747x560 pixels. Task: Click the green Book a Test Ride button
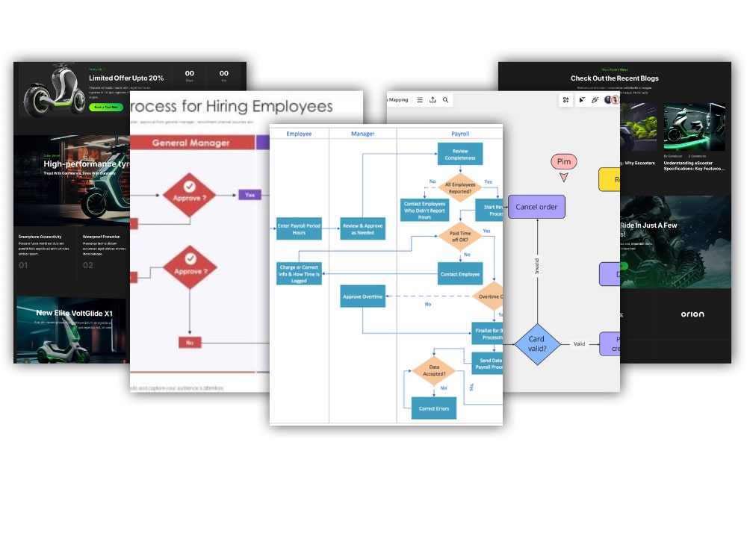pos(106,107)
